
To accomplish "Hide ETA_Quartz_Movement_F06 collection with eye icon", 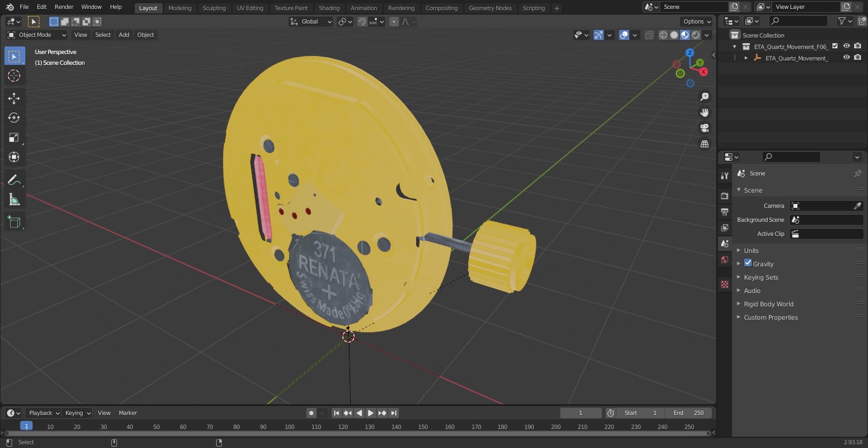I will point(846,46).
